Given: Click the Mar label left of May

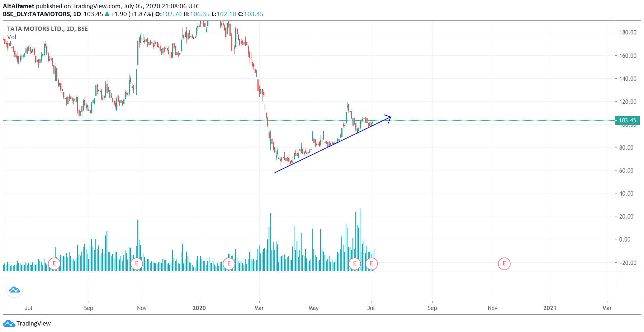Looking at the screenshot, I should tap(259, 308).
